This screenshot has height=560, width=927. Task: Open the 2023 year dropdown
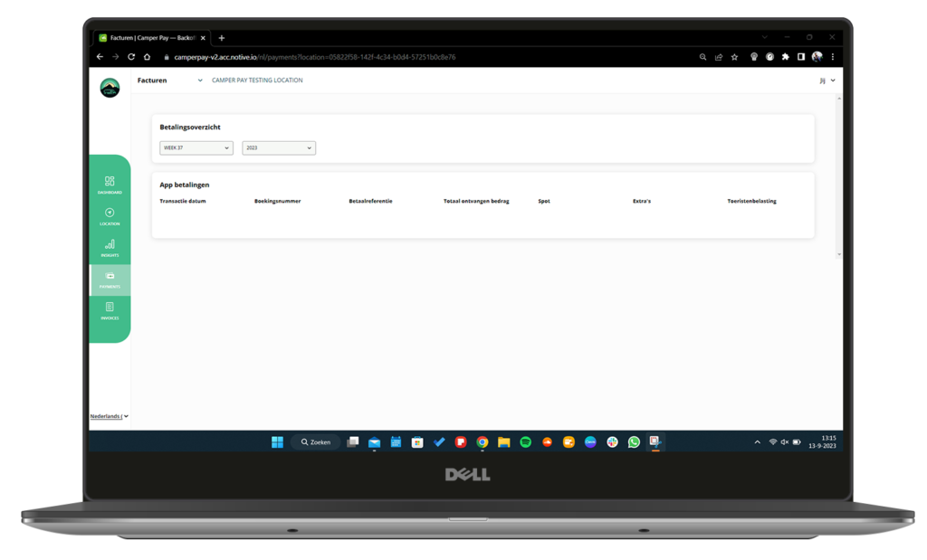tap(279, 147)
